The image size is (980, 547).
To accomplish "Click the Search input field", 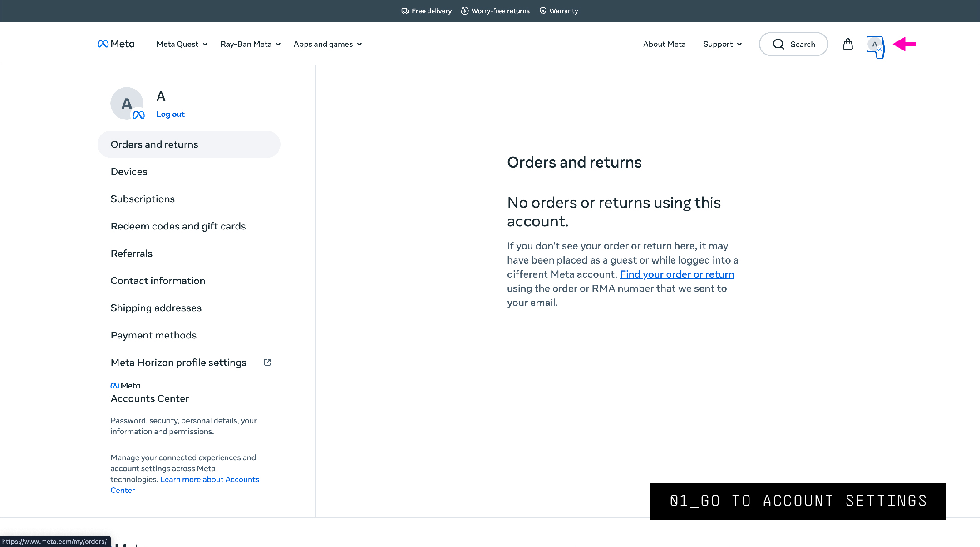I will pos(793,44).
